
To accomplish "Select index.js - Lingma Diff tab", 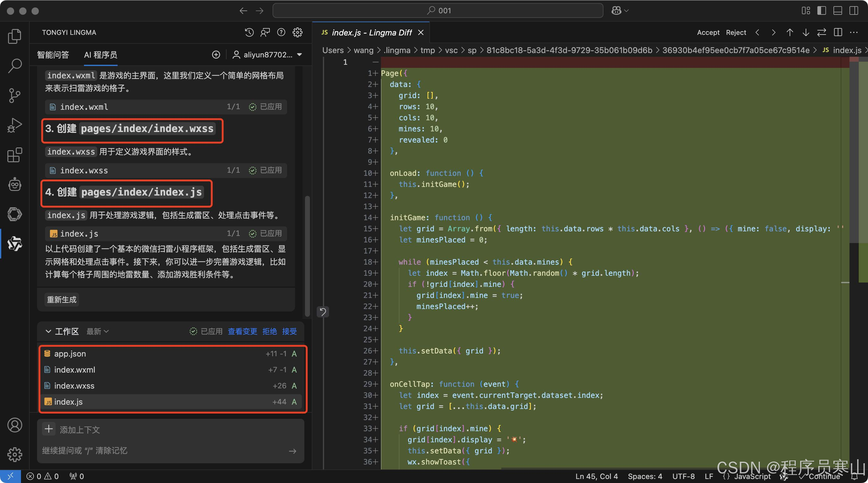I will [371, 32].
